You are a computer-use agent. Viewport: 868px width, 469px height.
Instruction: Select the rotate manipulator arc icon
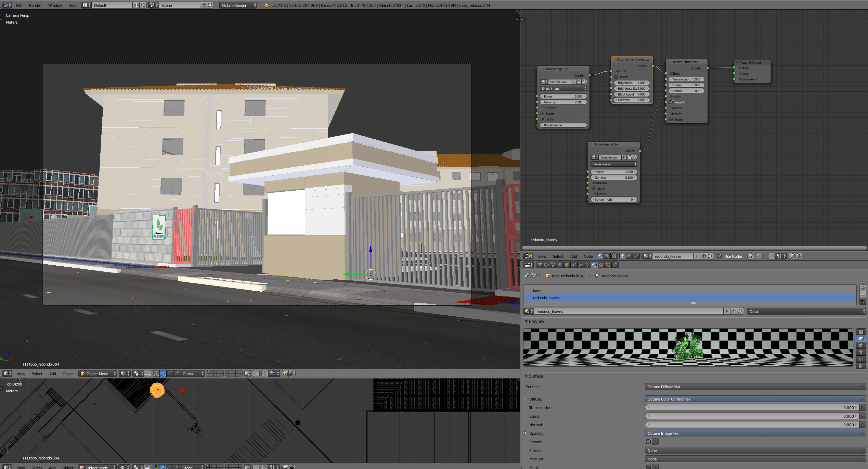[170, 373]
